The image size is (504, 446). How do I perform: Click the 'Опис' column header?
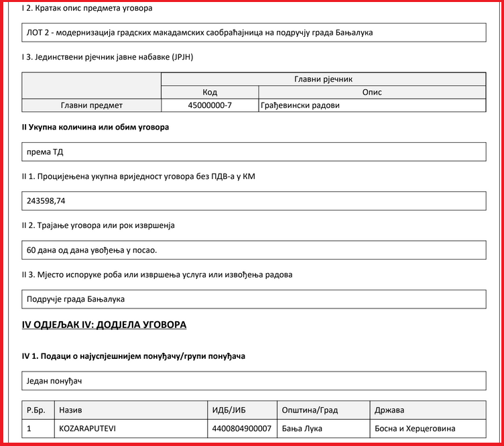click(372, 93)
